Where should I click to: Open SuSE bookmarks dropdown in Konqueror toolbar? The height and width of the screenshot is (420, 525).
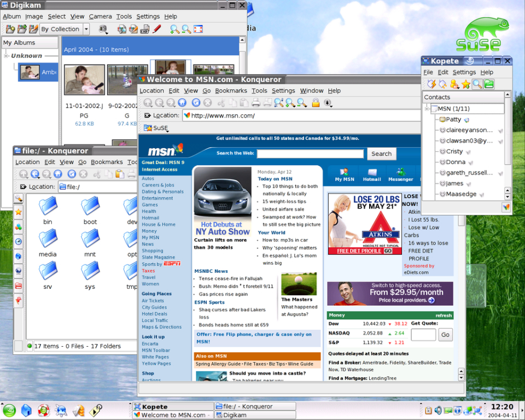click(x=156, y=128)
